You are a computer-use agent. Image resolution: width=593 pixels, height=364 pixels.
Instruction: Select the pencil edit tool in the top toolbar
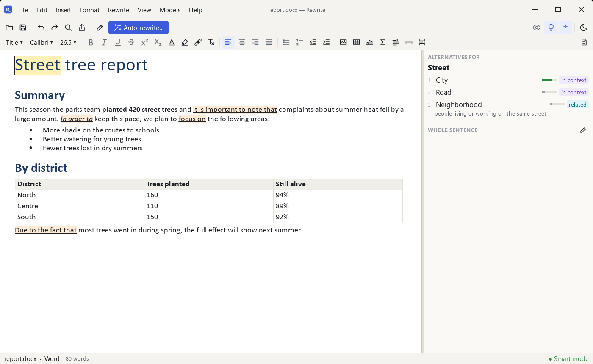tap(100, 28)
